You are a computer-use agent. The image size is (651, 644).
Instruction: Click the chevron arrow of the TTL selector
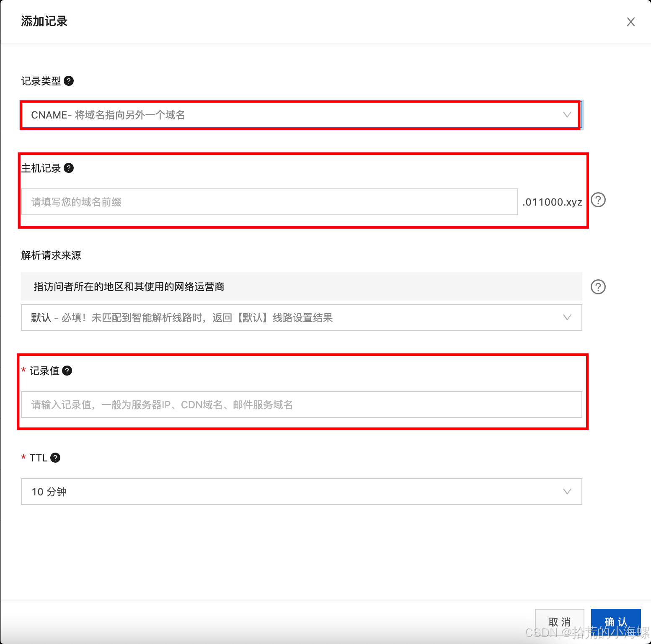567,492
